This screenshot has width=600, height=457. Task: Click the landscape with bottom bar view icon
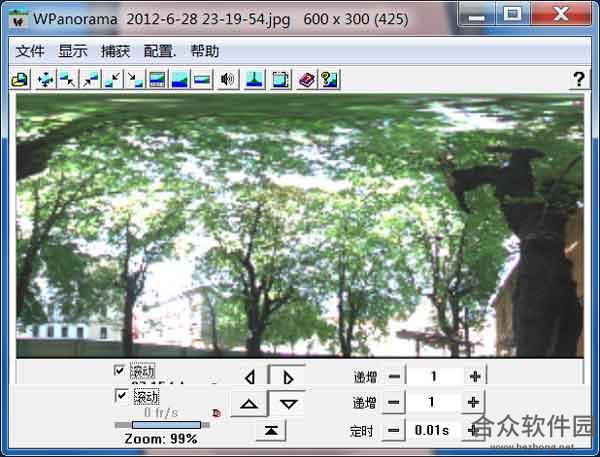[x=157, y=80]
